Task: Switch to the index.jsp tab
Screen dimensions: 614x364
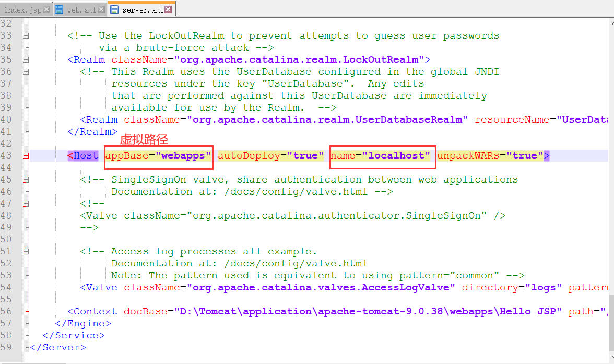Action: [23, 8]
